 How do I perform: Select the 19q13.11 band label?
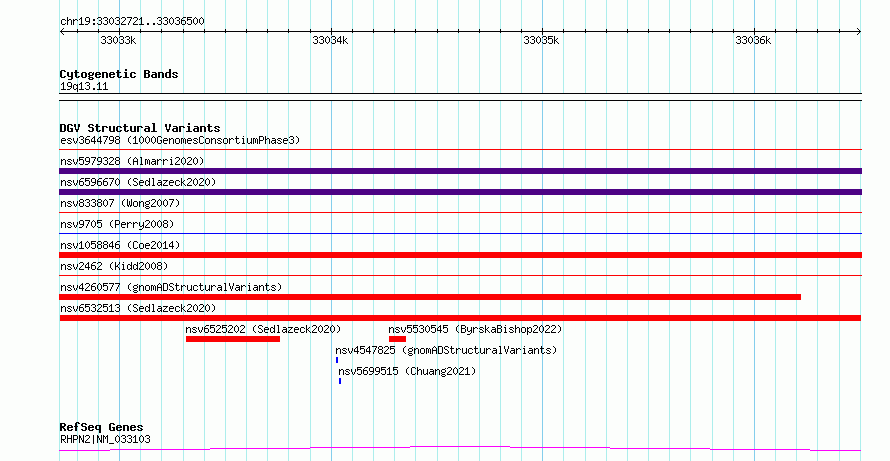[x=84, y=87]
